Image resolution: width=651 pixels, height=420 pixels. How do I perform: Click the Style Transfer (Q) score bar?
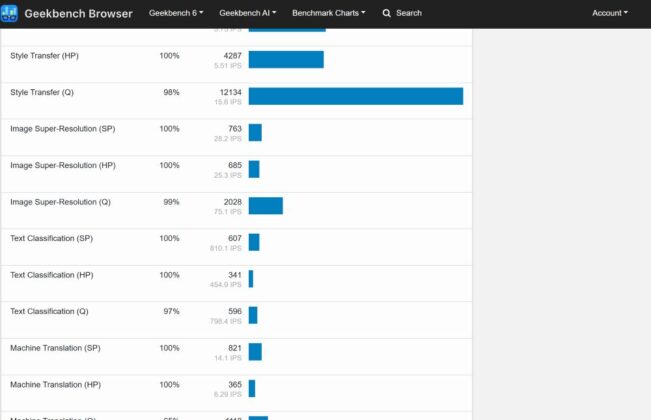pos(356,96)
